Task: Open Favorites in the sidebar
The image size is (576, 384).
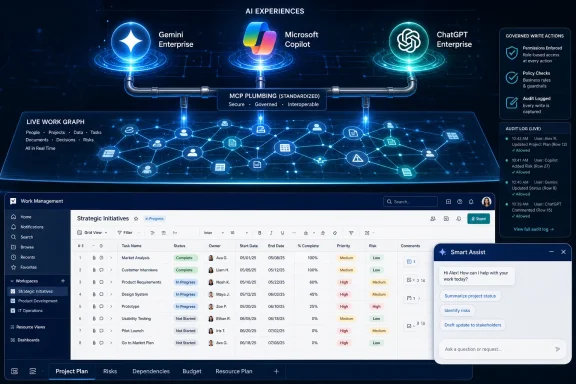Action: point(24,267)
